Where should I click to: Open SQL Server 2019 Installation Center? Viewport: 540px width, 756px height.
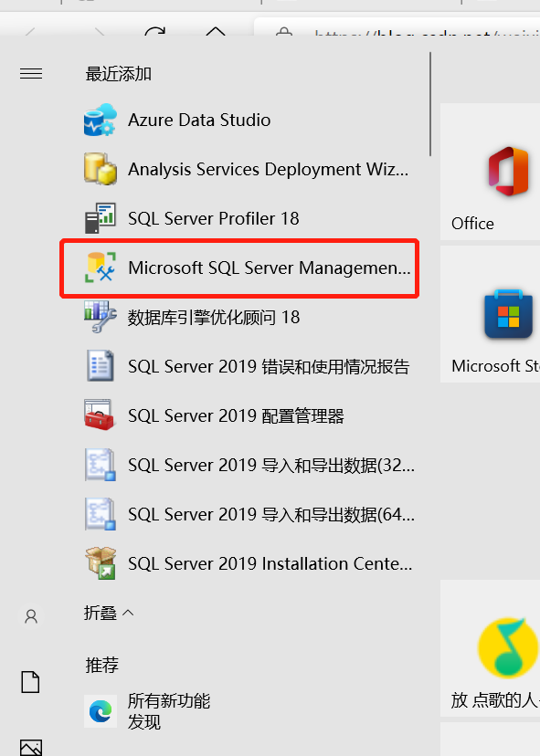coord(243,563)
